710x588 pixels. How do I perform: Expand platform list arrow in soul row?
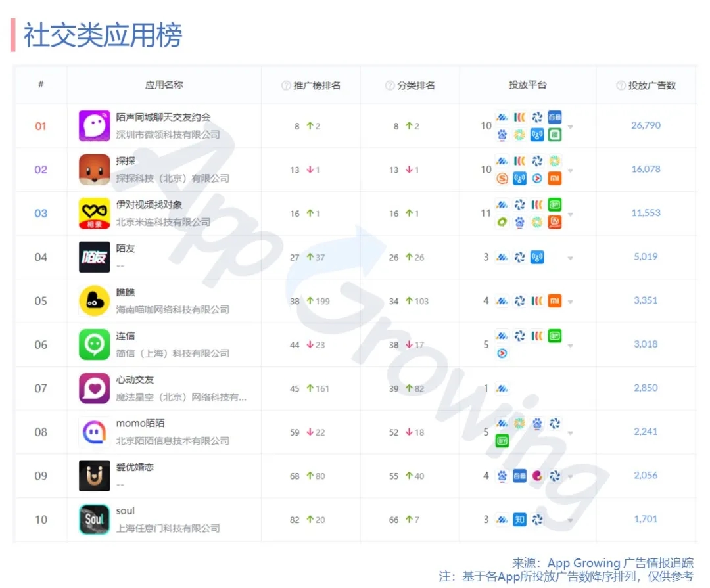571,520
